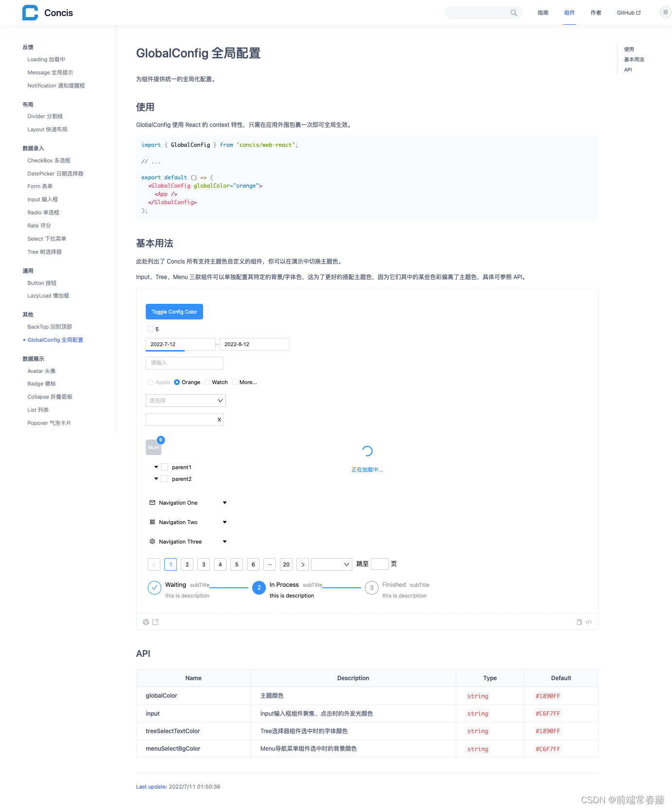
Task: Click the Finished step 3 circle
Action: point(372,588)
